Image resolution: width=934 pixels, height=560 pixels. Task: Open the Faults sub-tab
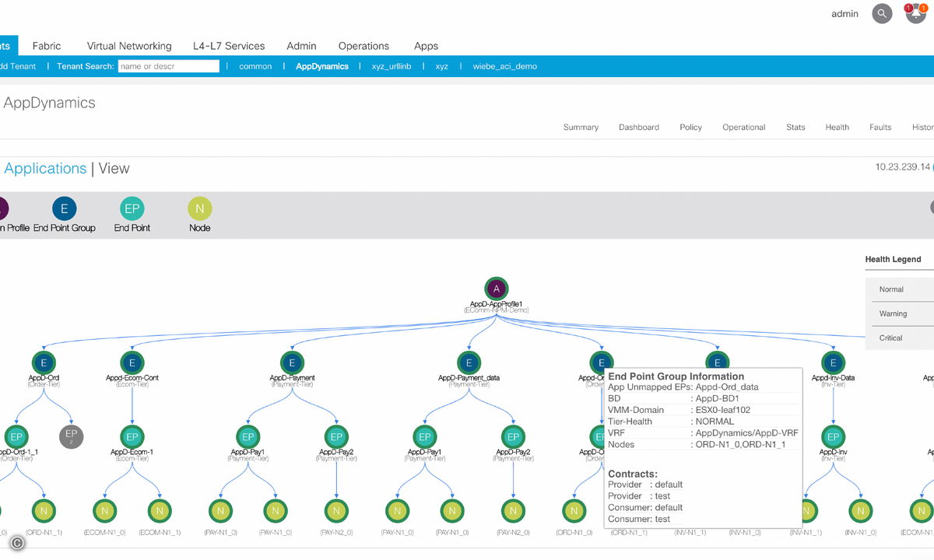click(x=880, y=128)
